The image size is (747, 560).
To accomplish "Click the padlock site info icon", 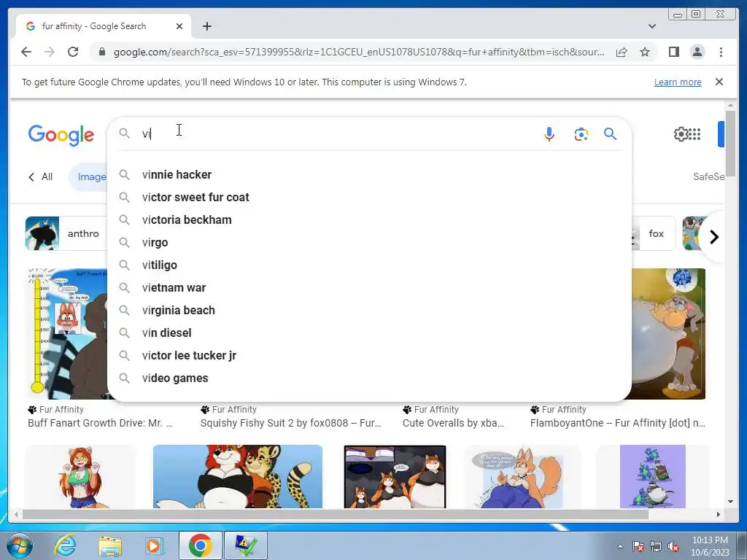I will 101,52.
